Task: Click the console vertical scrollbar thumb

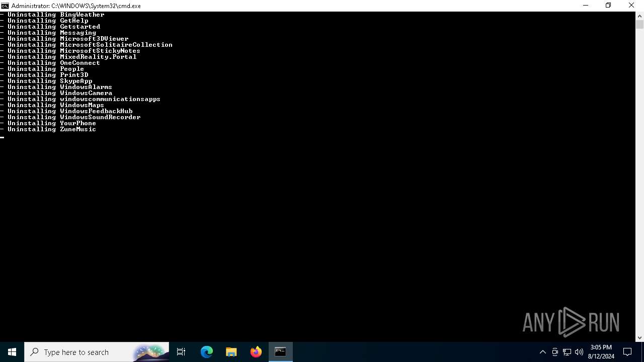Action: click(x=639, y=24)
